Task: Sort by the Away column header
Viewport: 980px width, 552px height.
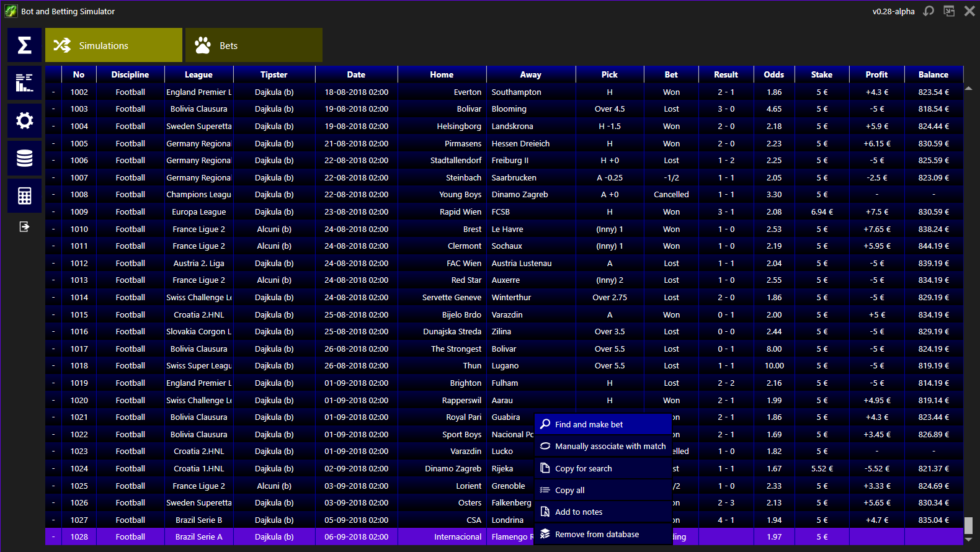Action: point(531,74)
